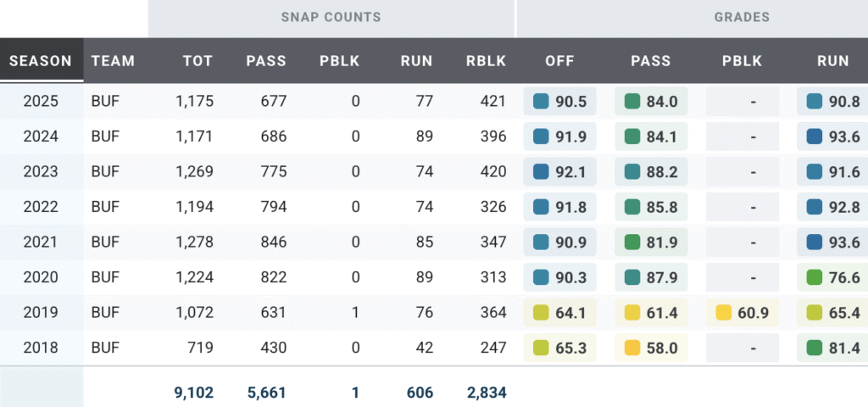Select the 2018 season cell
This screenshot has height=407, width=868.
(41, 348)
